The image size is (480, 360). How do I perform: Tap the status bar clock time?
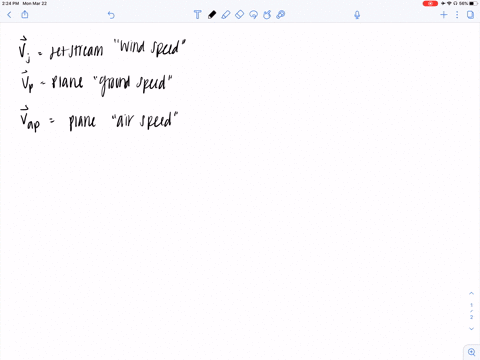coord(10,3)
